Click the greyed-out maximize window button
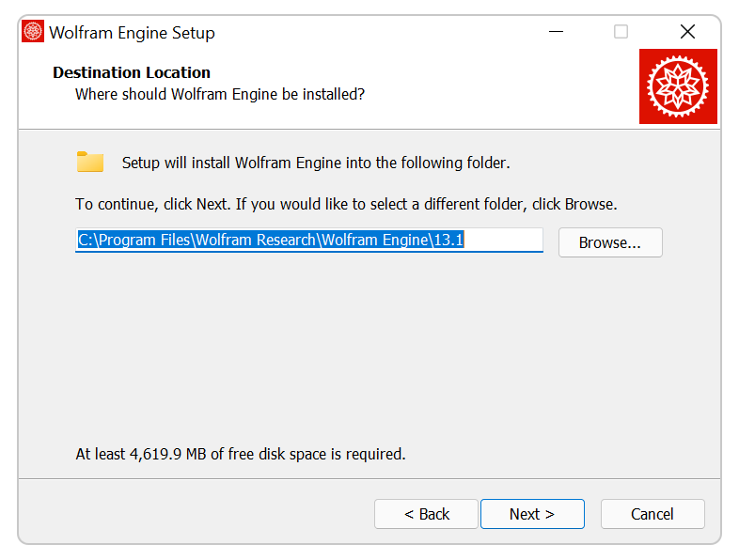The height and width of the screenshot is (560, 739). (621, 32)
